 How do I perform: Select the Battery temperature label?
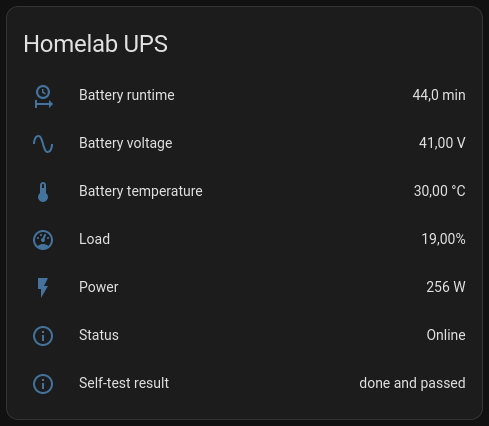click(x=141, y=191)
